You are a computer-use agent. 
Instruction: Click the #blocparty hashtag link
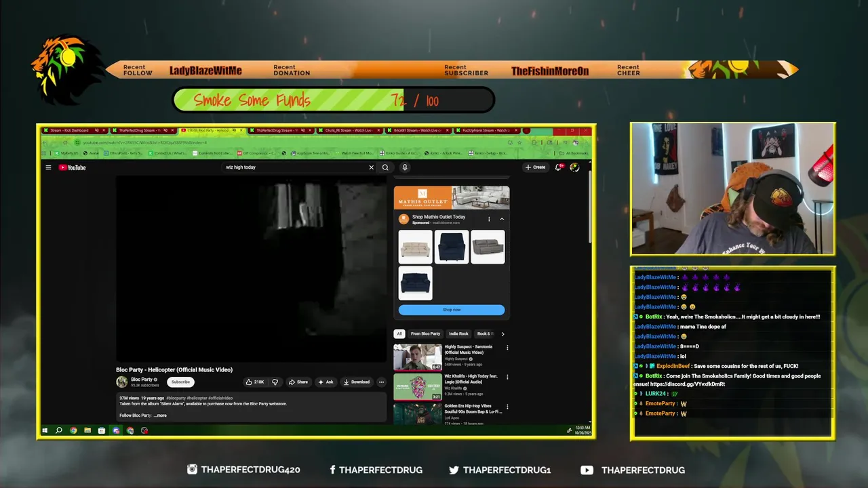point(176,398)
